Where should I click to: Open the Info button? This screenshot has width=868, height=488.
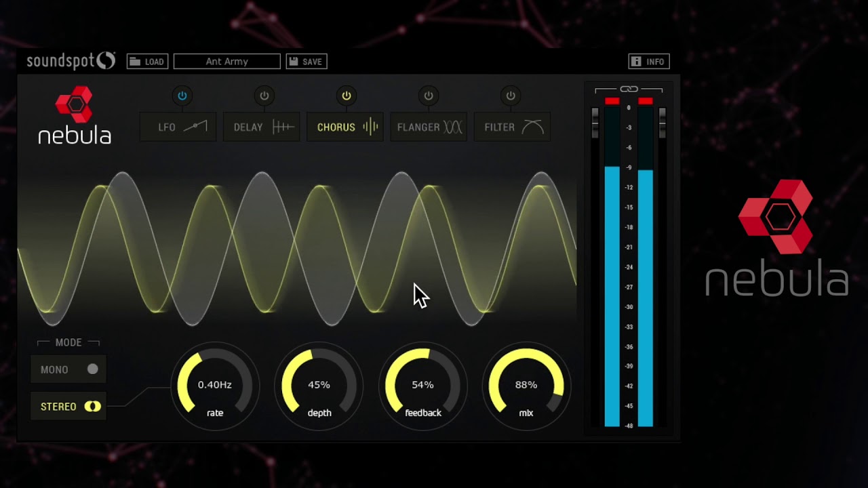tap(649, 62)
